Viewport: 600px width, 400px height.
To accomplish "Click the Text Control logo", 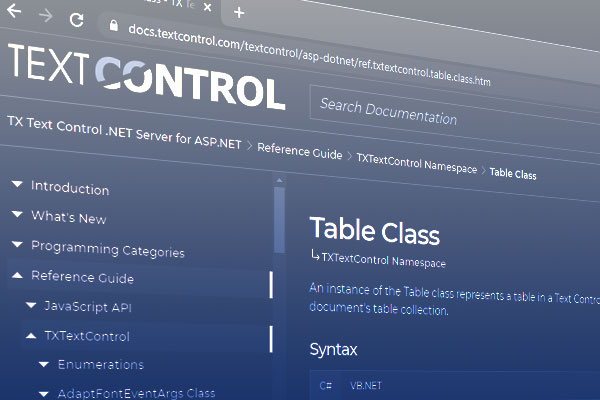I will point(146,76).
